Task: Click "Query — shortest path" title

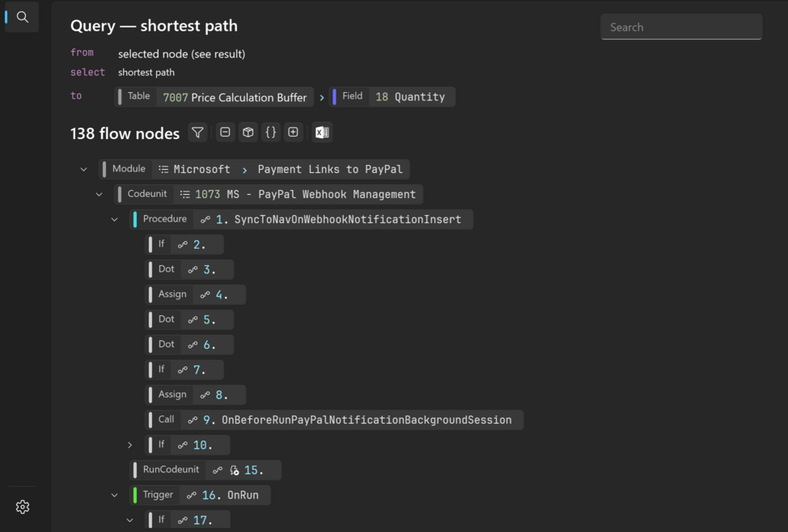Action: 154,26
